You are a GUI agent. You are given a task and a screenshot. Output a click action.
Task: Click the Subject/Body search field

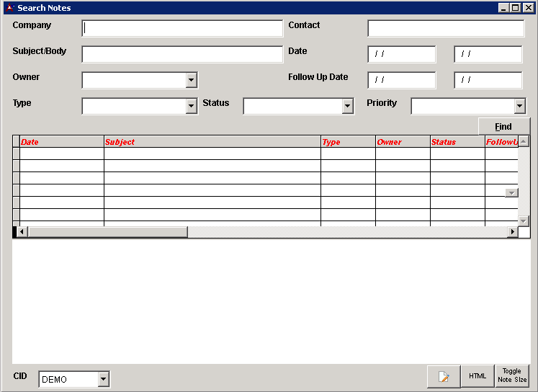(183, 54)
